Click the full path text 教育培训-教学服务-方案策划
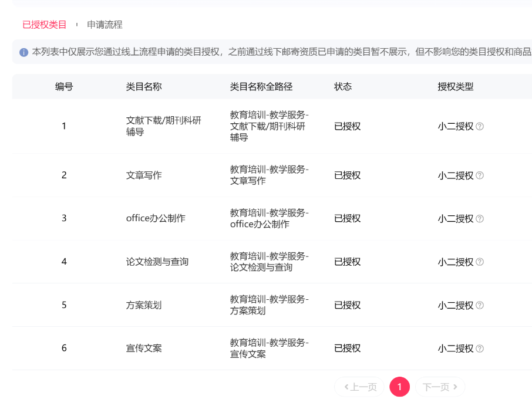This screenshot has width=532, height=406. tap(269, 305)
